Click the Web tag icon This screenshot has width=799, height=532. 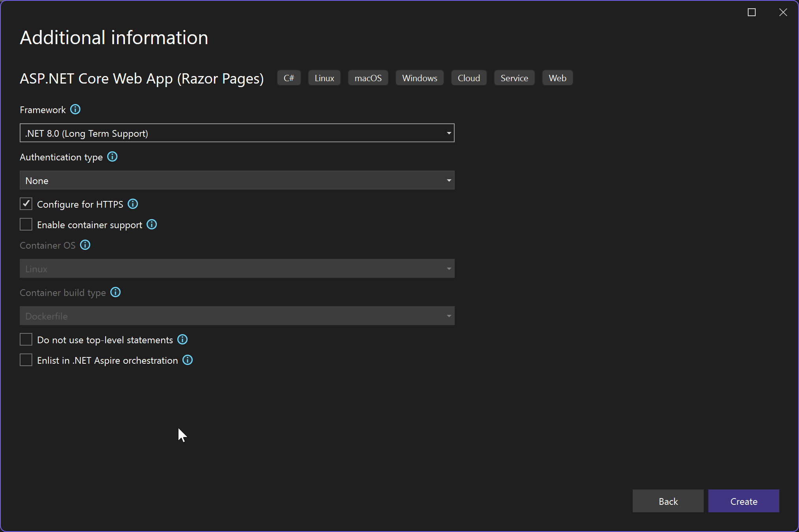tap(557, 78)
